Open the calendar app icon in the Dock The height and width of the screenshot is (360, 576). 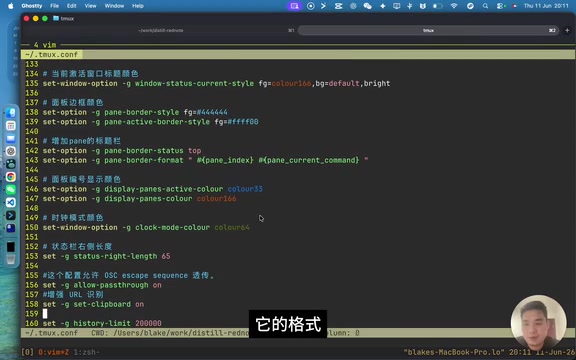pos(11,126)
